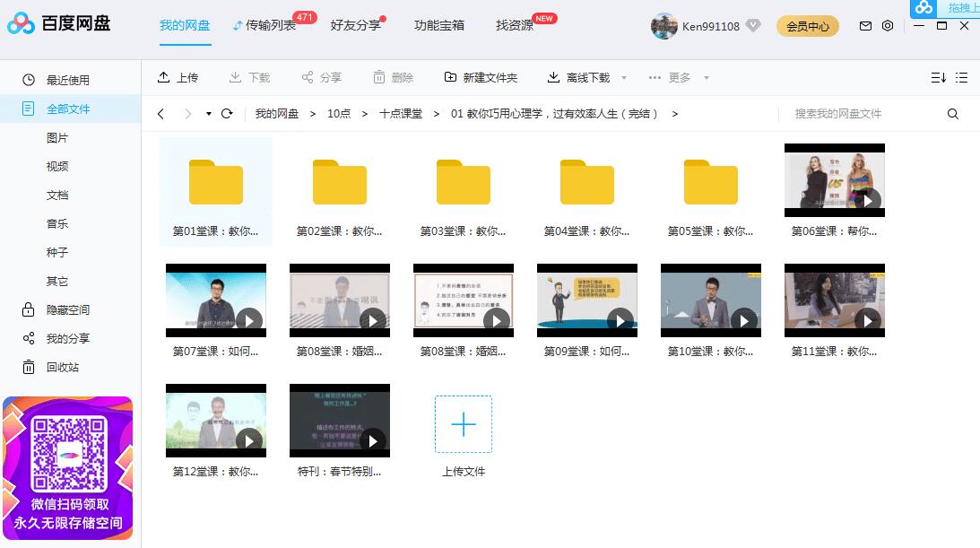Viewport: 980px width, 548px height.
Task: Open the 离线下载 offline download tool
Action: [577, 78]
